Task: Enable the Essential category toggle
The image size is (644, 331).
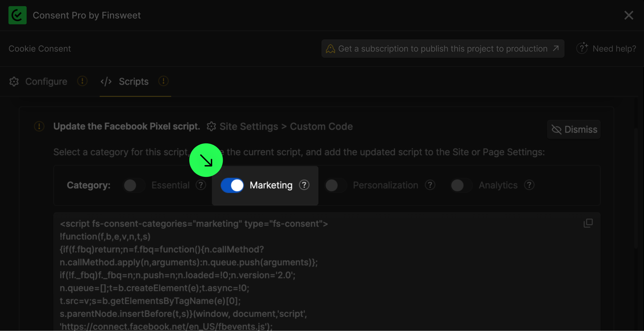Action: [134, 185]
